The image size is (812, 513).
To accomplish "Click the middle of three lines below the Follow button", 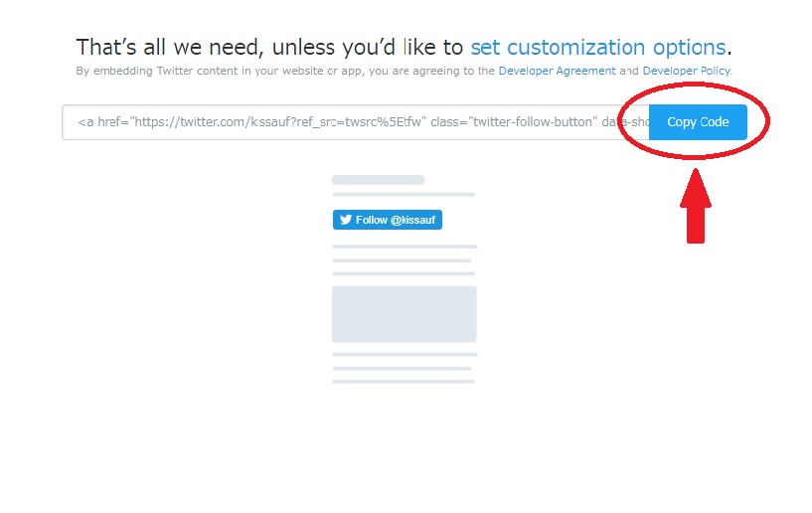I will [402, 260].
